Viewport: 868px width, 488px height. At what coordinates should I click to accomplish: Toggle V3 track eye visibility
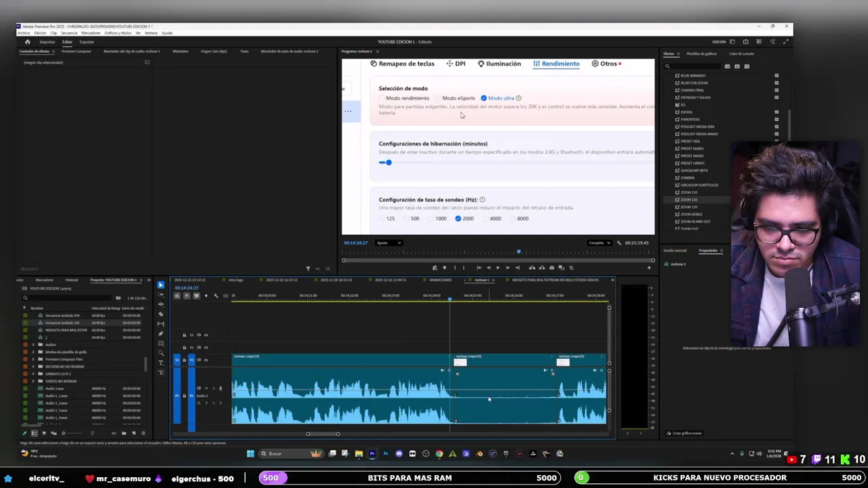click(206, 335)
